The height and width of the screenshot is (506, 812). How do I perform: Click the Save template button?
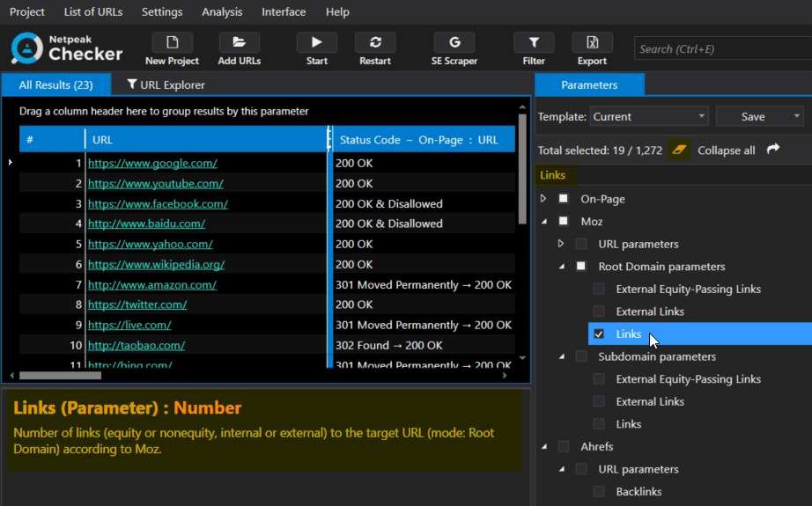(x=753, y=116)
